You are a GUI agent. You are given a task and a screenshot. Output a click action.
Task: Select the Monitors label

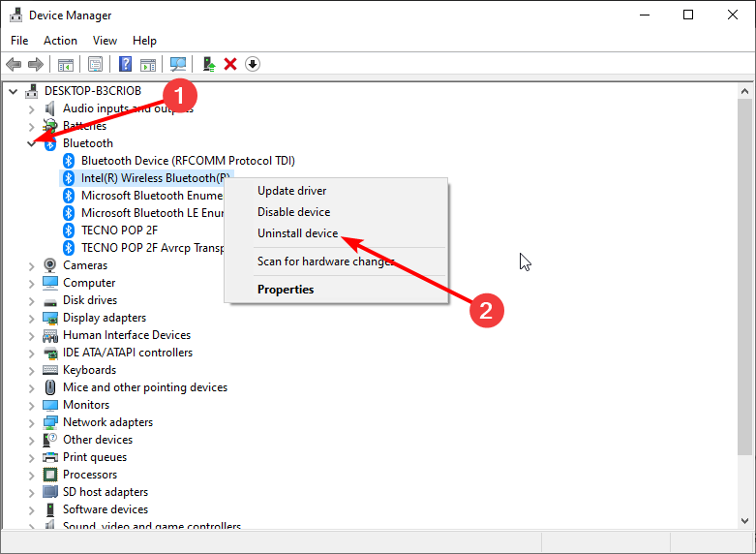(86, 405)
